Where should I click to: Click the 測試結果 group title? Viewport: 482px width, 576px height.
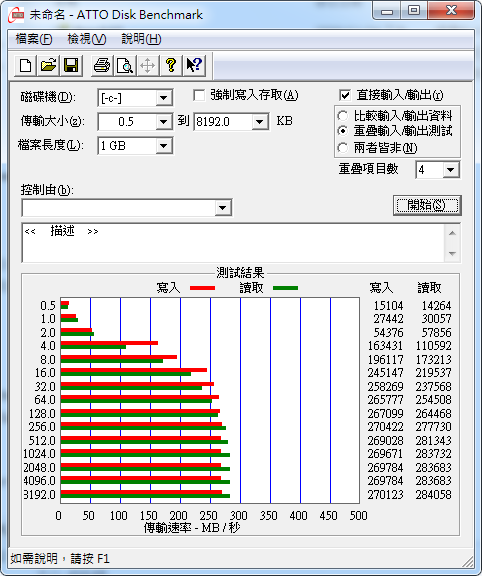point(240,273)
